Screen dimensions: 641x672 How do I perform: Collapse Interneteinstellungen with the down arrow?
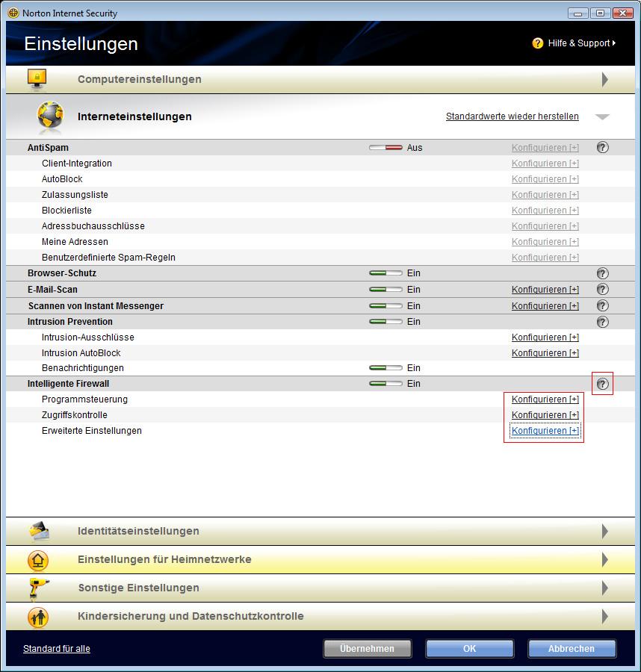tap(602, 116)
